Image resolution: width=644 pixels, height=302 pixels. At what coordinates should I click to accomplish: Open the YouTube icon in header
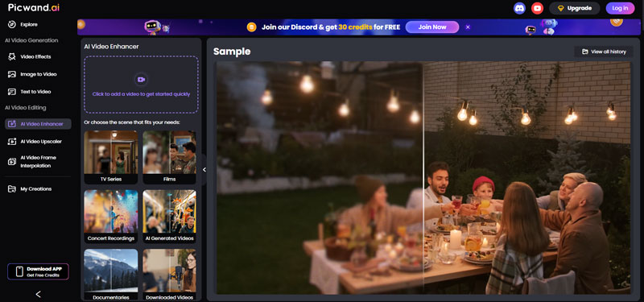[x=537, y=8]
